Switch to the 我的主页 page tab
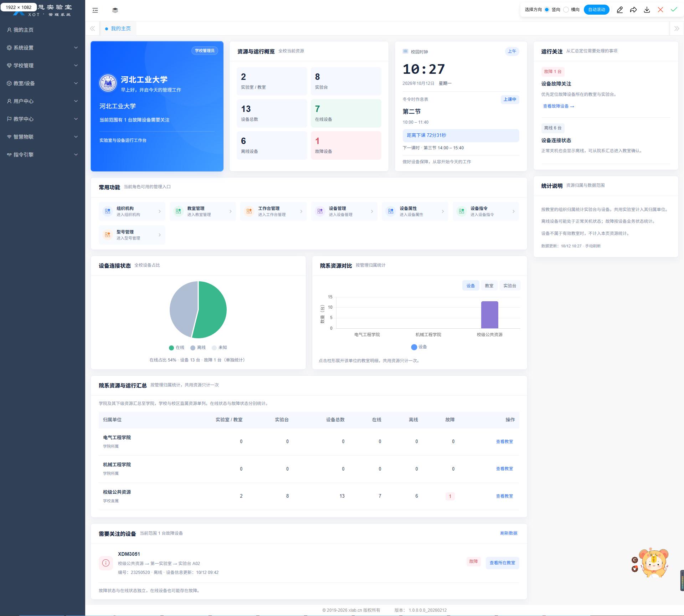This screenshot has width=684, height=616. (x=118, y=29)
